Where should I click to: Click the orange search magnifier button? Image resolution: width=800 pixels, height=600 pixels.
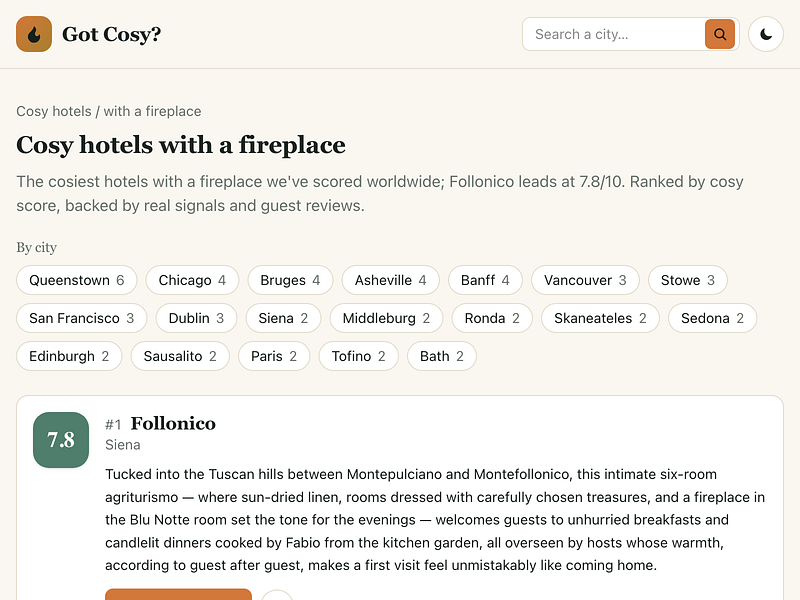pyautogui.click(x=719, y=34)
